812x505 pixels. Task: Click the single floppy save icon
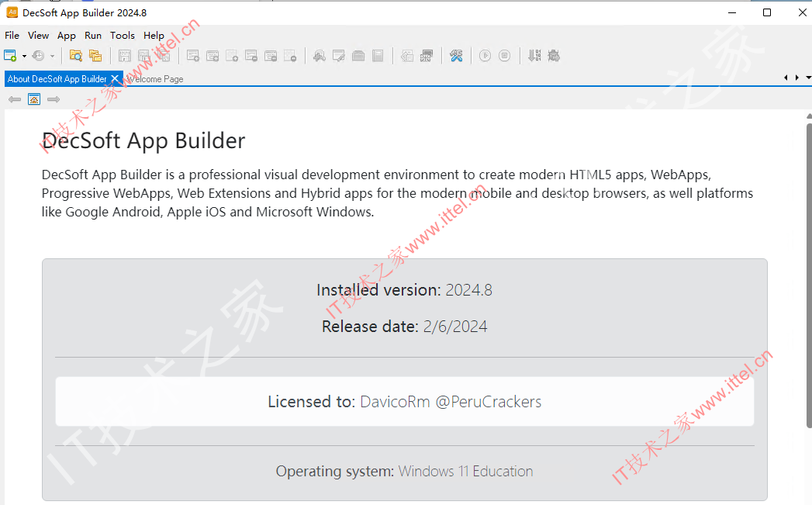tap(125, 55)
